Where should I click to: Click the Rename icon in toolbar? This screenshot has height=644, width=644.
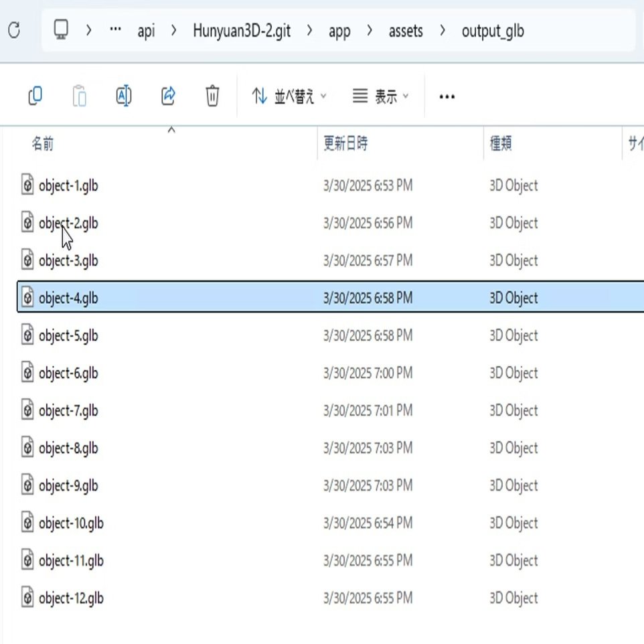[124, 96]
